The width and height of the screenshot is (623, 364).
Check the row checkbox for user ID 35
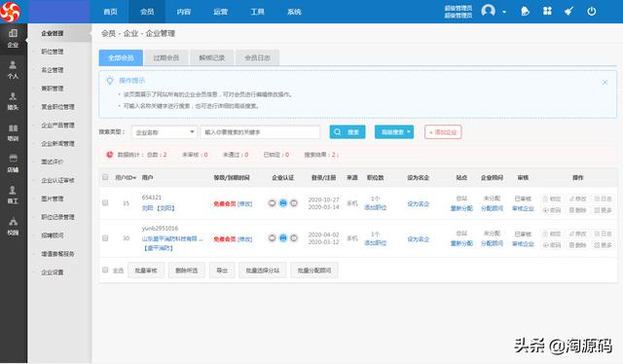[x=105, y=203]
